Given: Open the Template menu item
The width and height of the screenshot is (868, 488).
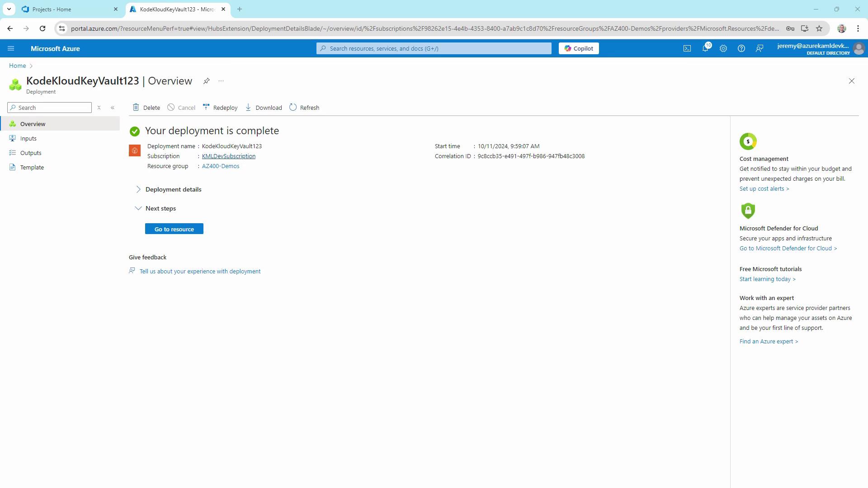Looking at the screenshot, I should pos(32,167).
